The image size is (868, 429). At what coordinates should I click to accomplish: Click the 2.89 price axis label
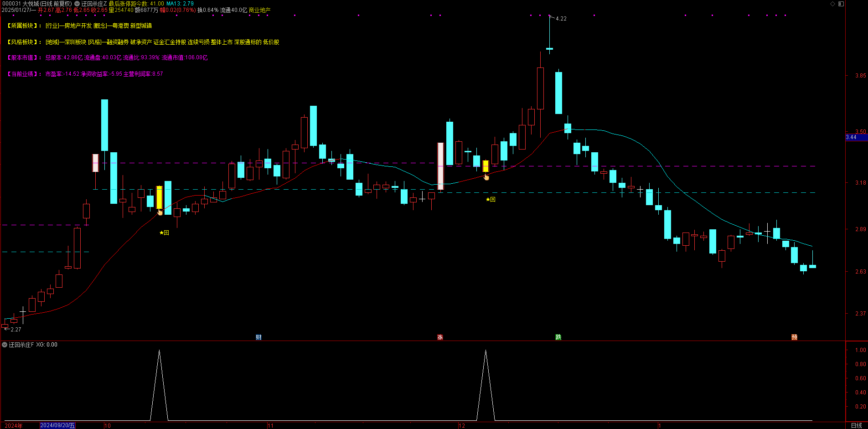[x=860, y=229]
